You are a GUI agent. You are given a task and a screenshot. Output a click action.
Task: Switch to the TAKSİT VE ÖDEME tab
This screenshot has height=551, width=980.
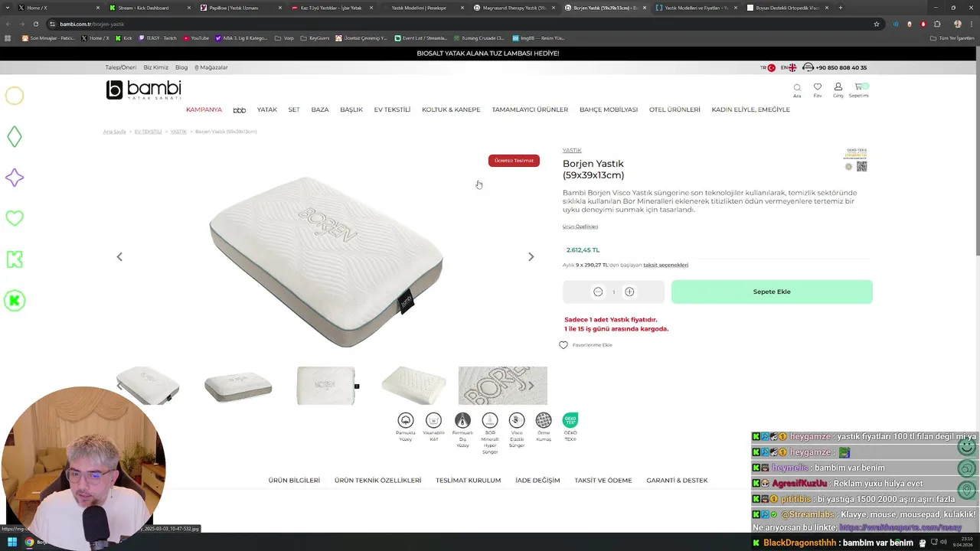point(603,481)
